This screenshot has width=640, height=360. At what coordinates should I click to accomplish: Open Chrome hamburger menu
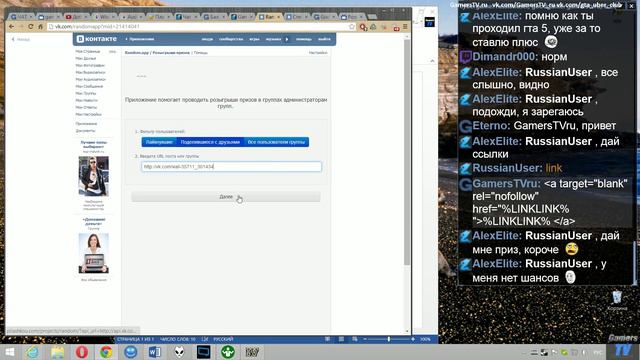(405, 27)
